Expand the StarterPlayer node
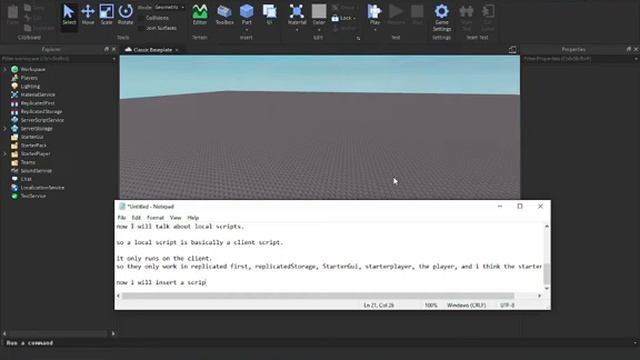Screen dimensions: 640x360 [5, 154]
